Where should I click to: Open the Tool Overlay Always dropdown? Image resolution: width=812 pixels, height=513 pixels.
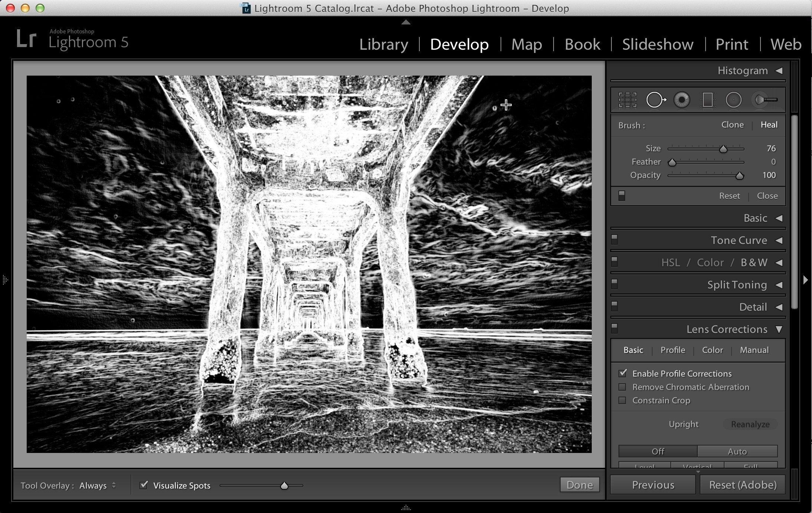98,485
